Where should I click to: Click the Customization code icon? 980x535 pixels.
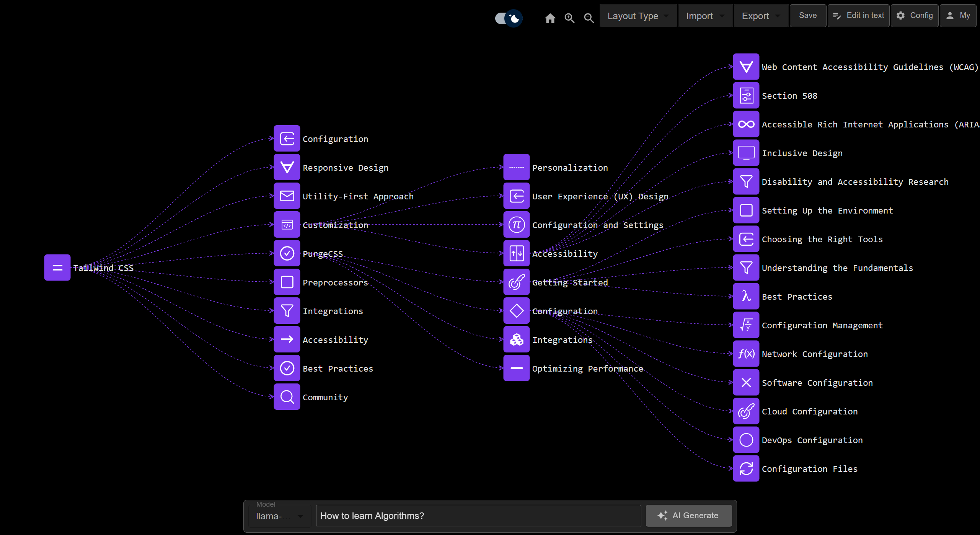(287, 225)
